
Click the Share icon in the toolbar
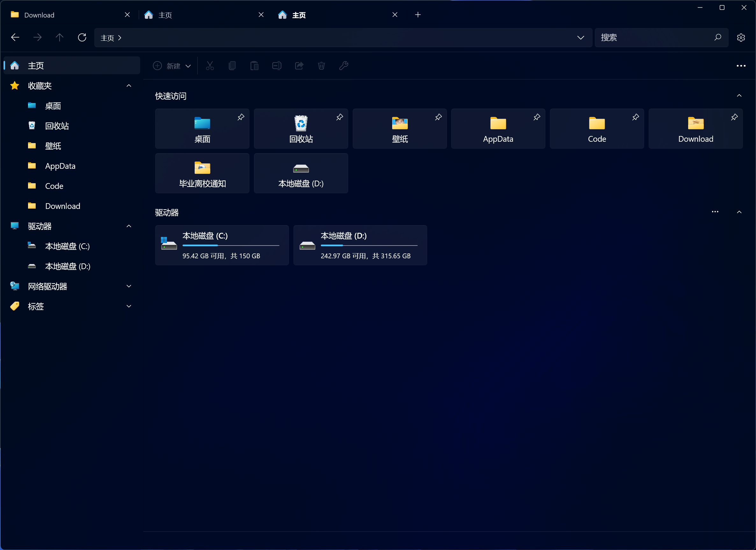click(x=299, y=66)
